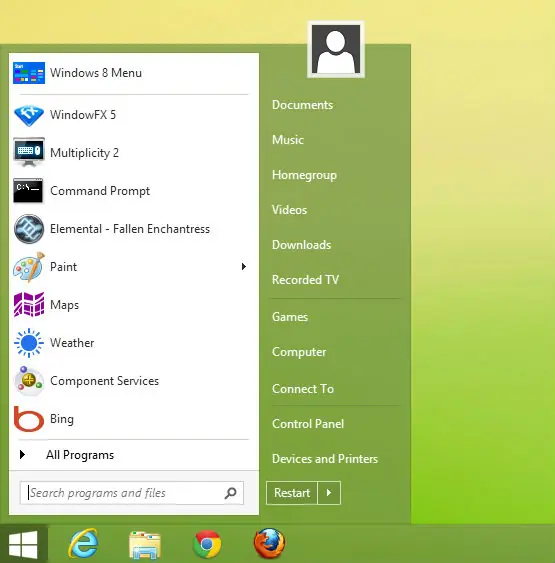Click the Elemental Fallen Enchantress round icon
This screenshot has height=563, width=555.
29,229
